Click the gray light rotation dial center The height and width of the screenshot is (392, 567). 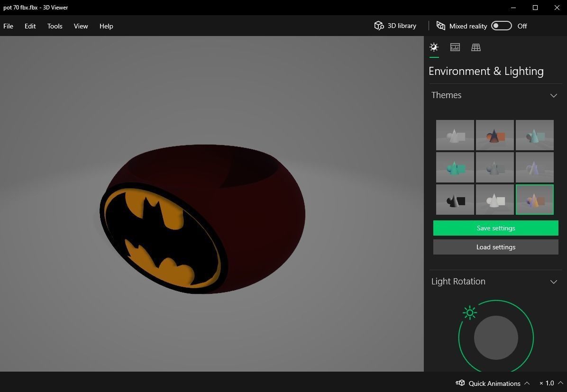click(496, 338)
